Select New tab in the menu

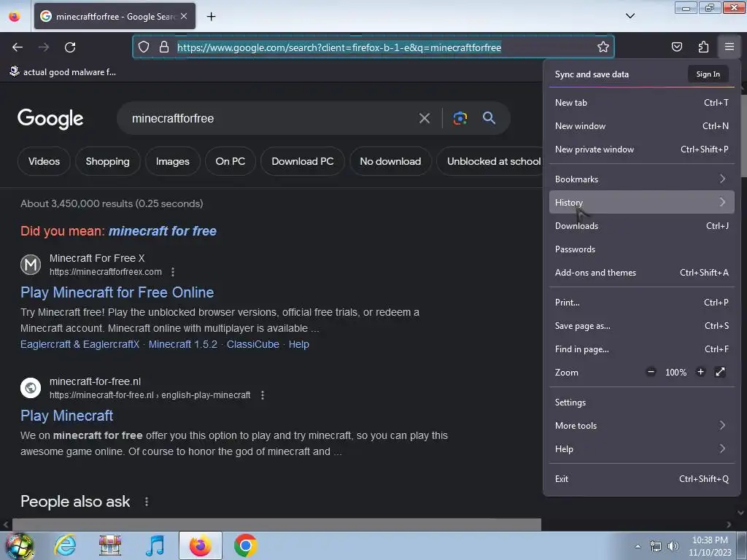point(641,102)
